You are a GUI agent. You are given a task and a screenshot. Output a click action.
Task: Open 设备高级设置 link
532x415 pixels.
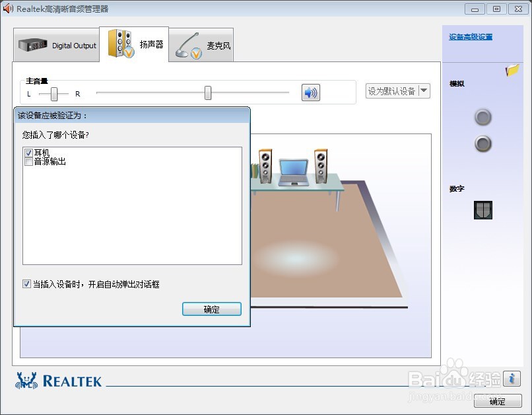(x=471, y=37)
